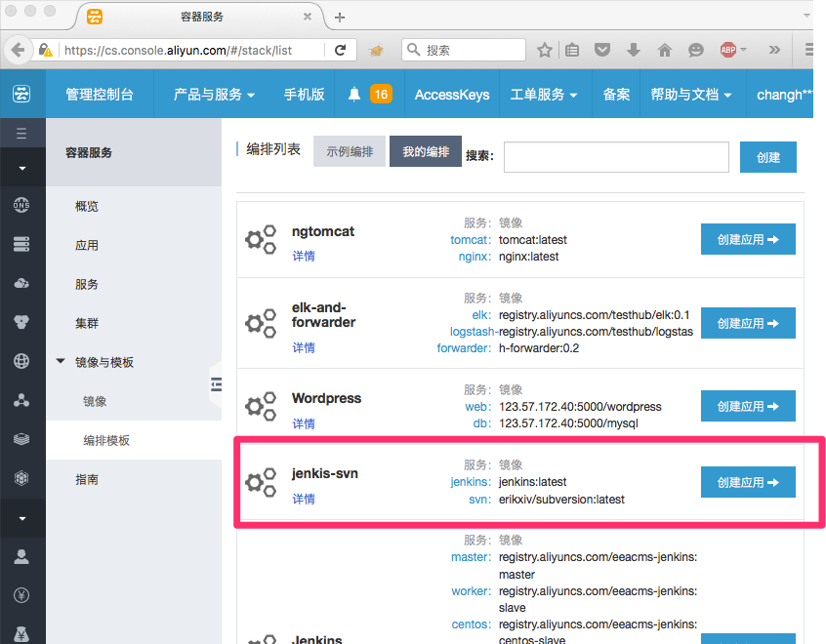
Task: Open 管理控制台 in the header
Action: 99,95
